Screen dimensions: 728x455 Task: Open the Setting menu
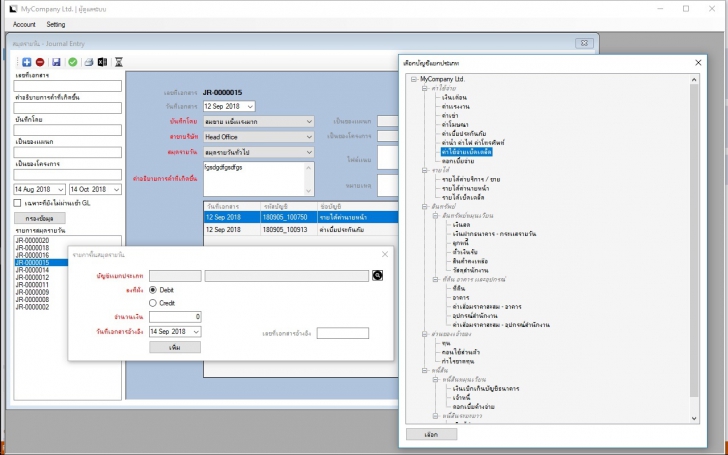[56, 24]
